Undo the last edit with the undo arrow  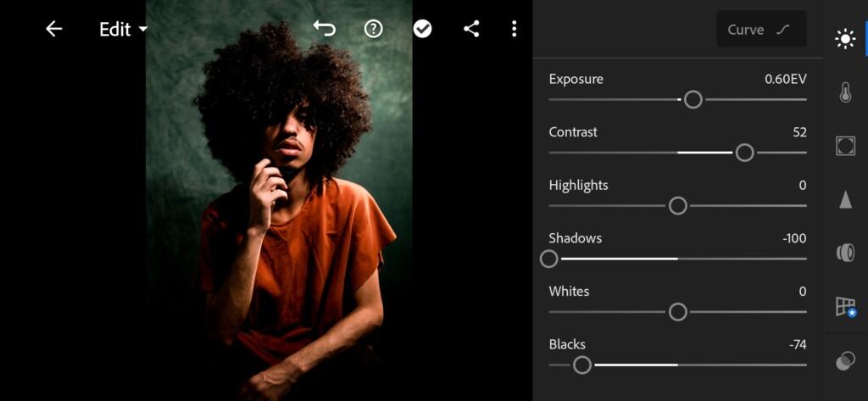click(x=325, y=29)
